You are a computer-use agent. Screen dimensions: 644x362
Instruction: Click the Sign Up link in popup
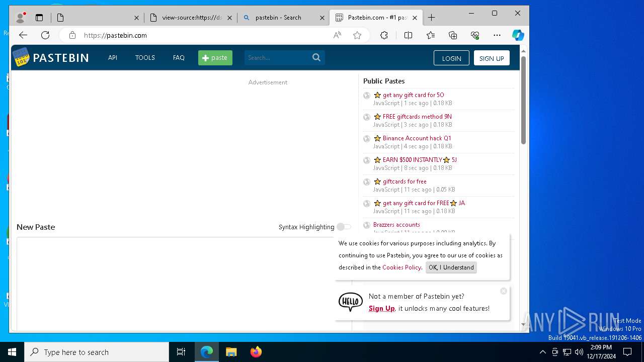(381, 308)
